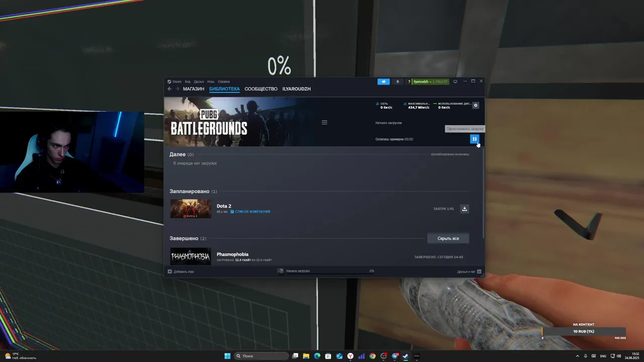Click the Скрыть все button
The image size is (644, 362).
pos(448,238)
